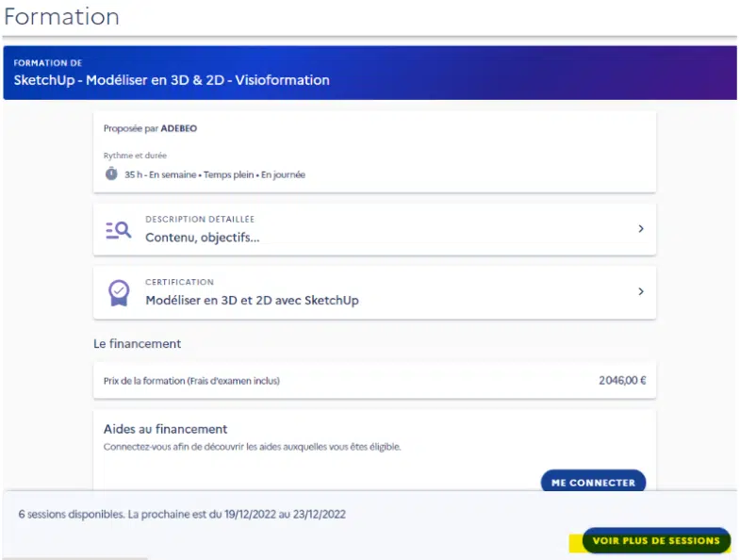This screenshot has width=740, height=560.
Task: Click the Le financement heading
Action: (x=137, y=344)
